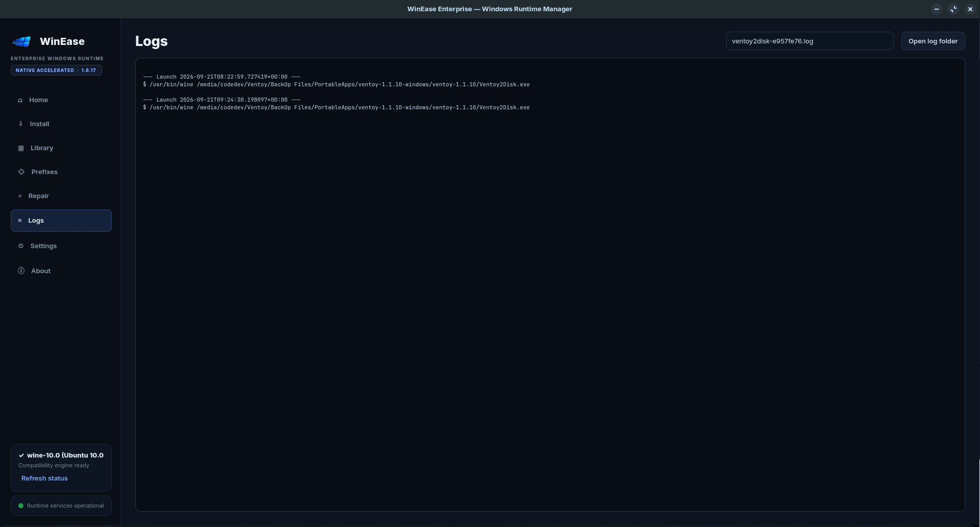Viewport: 980px width, 527px height.
Task: Minimize the WinEase Enterprise window
Action: click(937, 9)
